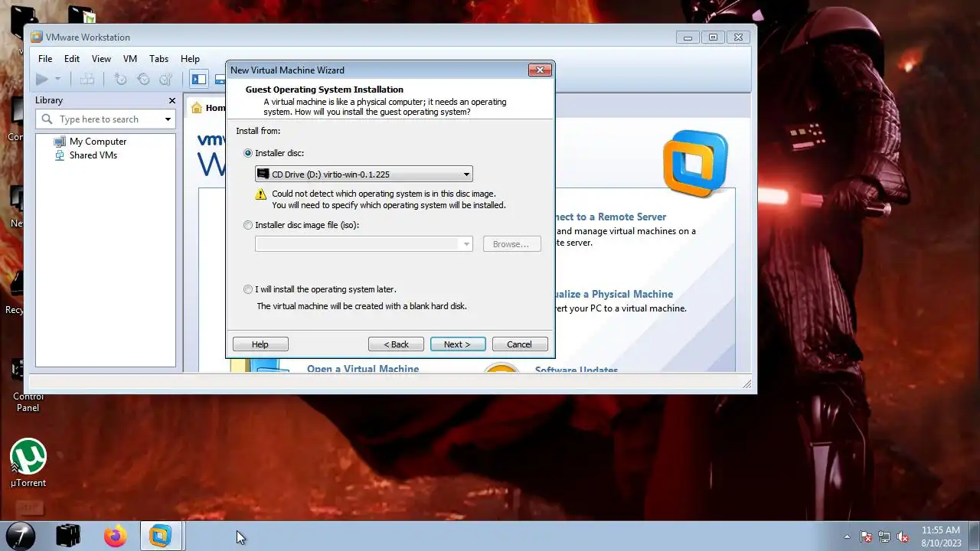Select the Installer disc radio button

248,153
